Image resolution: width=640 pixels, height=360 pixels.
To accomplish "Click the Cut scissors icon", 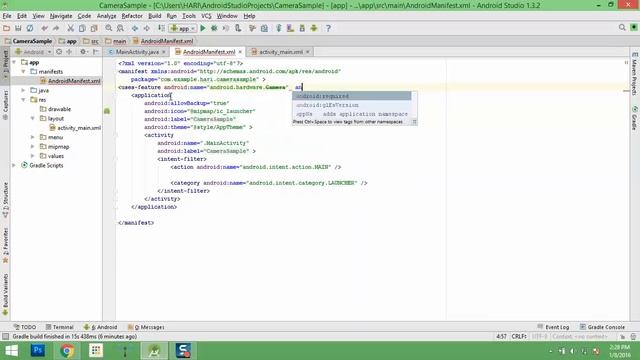I will (x=71, y=28).
